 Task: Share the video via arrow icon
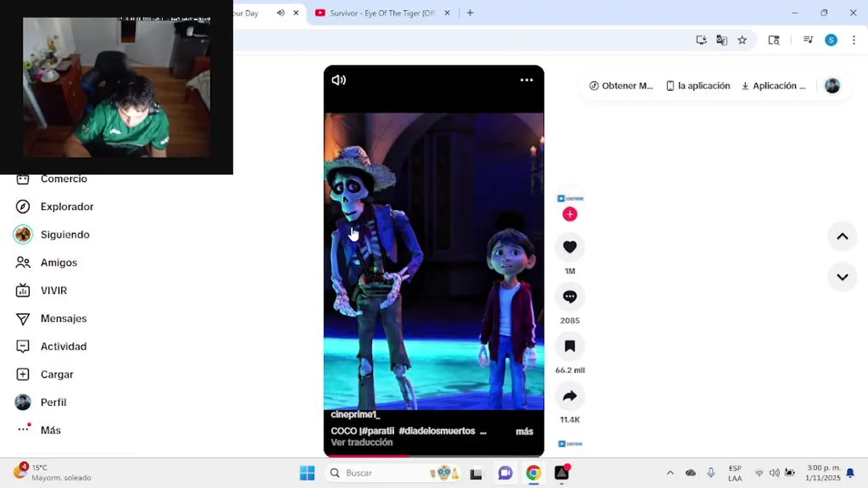point(570,396)
